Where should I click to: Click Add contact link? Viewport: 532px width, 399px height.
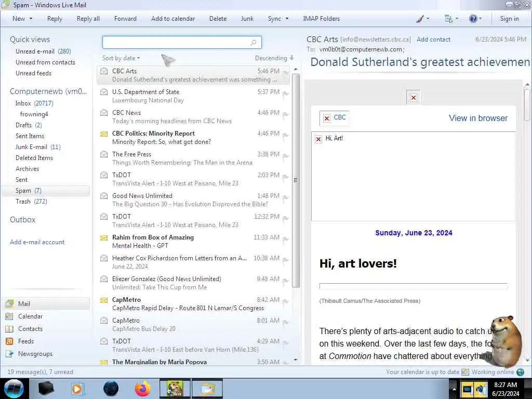point(433,39)
